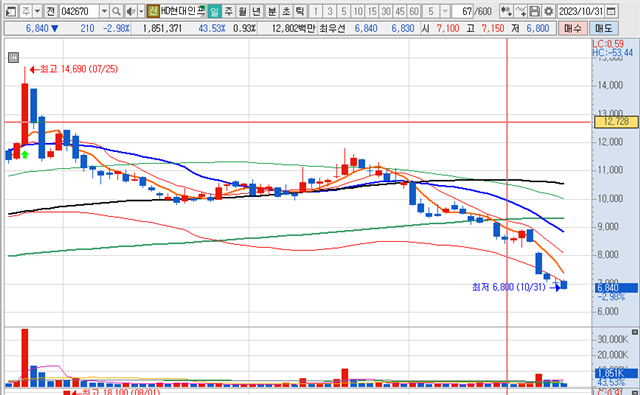
Task: Click the HC:-53.44 label
Action: (613, 53)
